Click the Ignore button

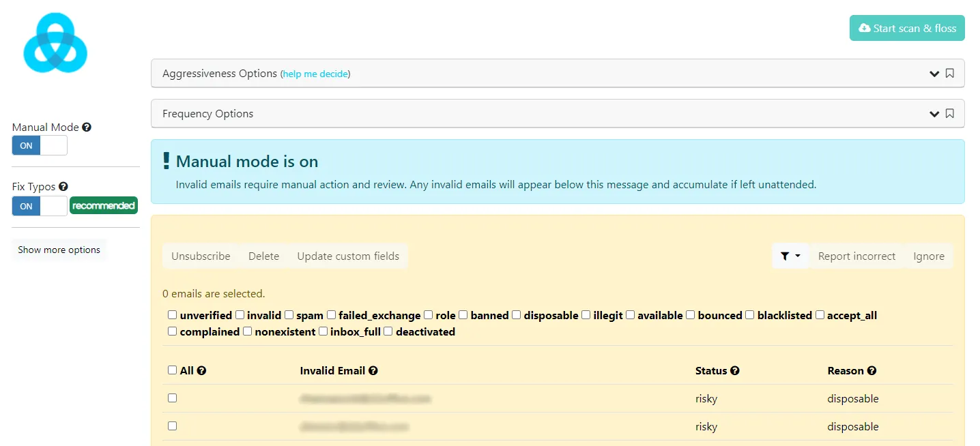tap(929, 256)
